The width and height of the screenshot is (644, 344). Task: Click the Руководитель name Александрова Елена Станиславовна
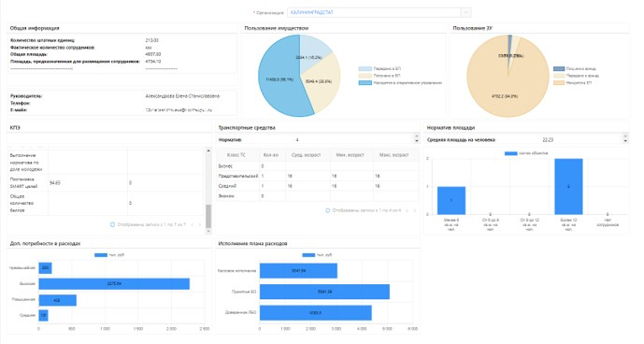[182, 96]
